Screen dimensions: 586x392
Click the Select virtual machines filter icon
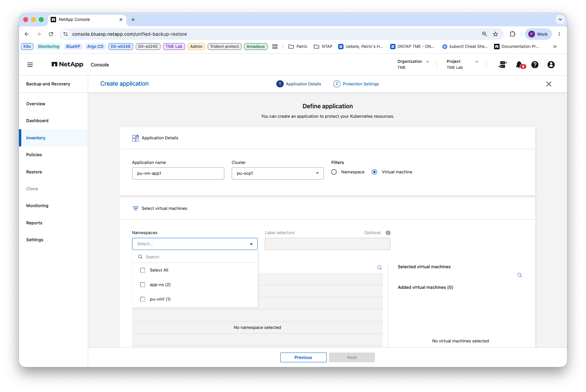(x=135, y=208)
